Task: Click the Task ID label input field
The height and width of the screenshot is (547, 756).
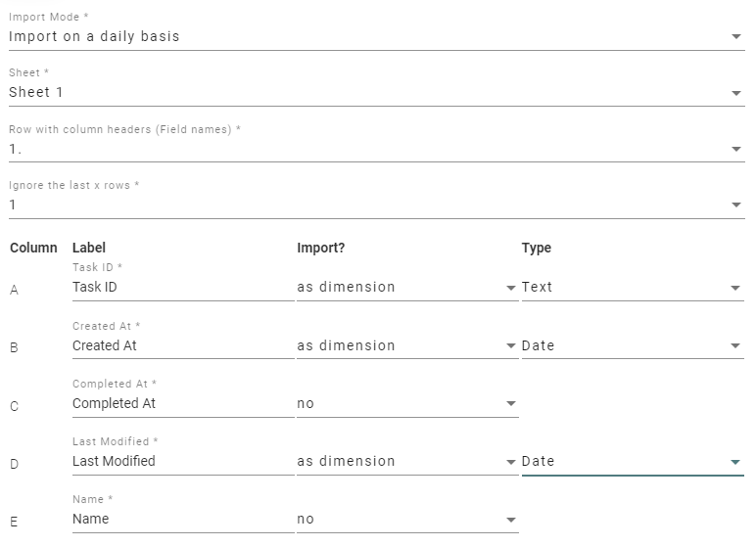Action: point(182,288)
